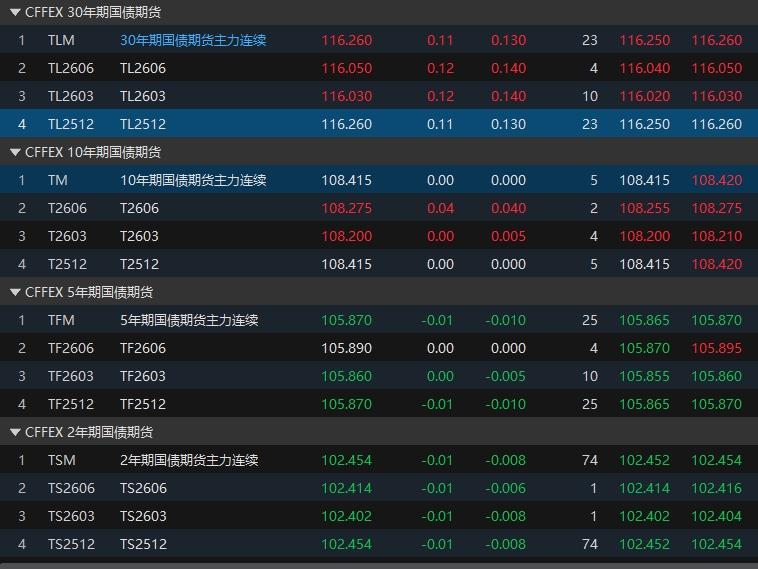Click the -0.005 change in TF2603 row
Image resolution: width=758 pixels, height=569 pixels.
pyautogui.click(x=506, y=376)
